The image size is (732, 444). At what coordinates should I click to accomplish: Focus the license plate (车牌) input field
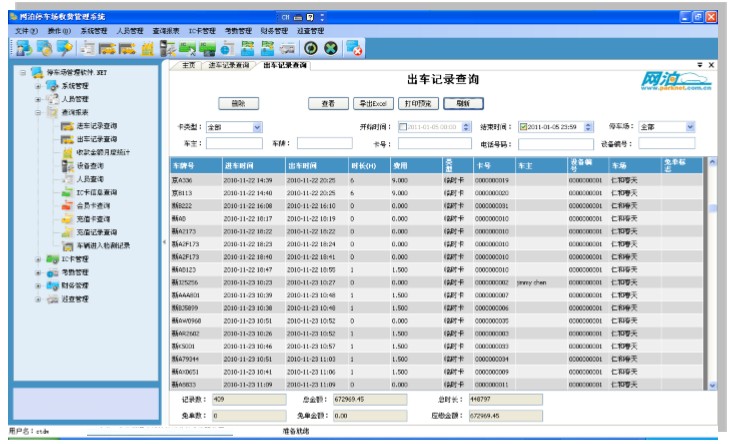point(325,143)
